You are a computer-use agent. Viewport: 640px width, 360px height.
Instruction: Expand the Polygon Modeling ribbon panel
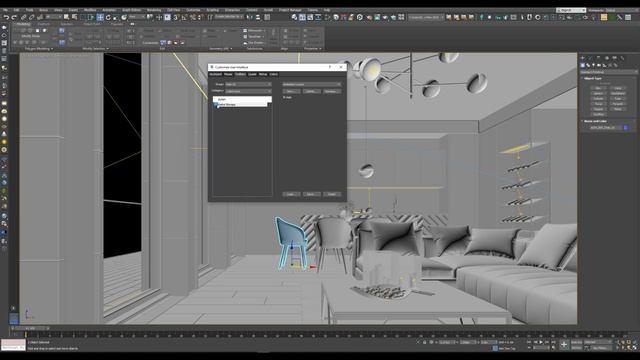[x=39, y=49]
